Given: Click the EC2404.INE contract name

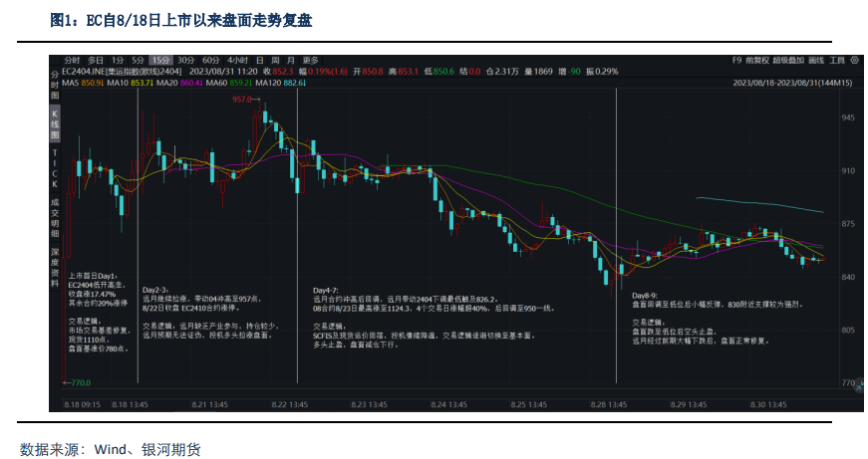Looking at the screenshot, I should click(122, 72).
